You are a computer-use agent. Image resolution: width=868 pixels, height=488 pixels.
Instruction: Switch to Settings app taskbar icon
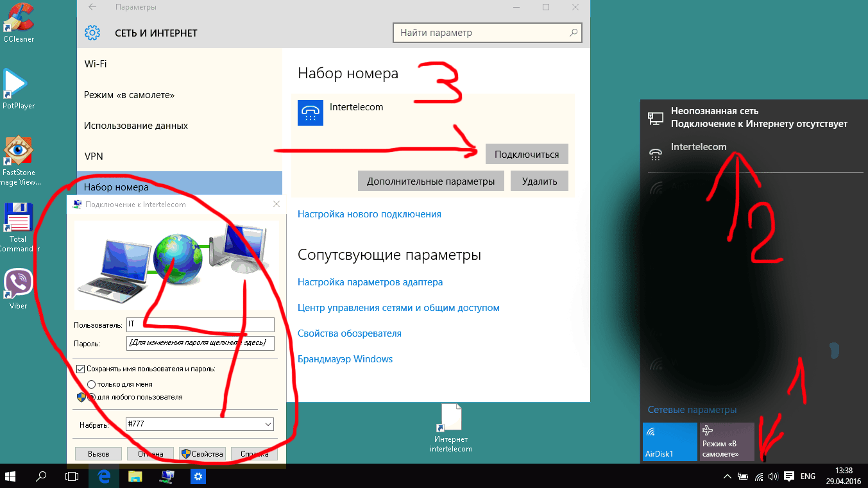click(x=198, y=476)
